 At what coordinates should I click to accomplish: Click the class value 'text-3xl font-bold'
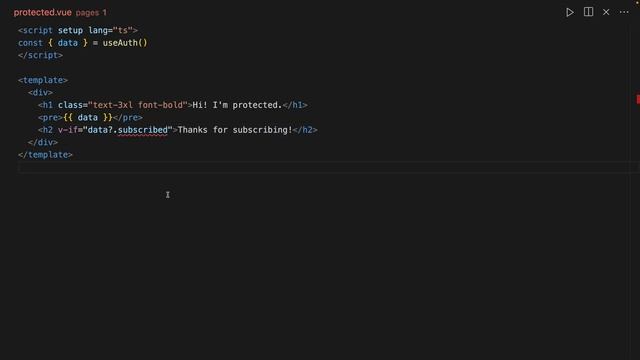pyautogui.click(x=138, y=105)
